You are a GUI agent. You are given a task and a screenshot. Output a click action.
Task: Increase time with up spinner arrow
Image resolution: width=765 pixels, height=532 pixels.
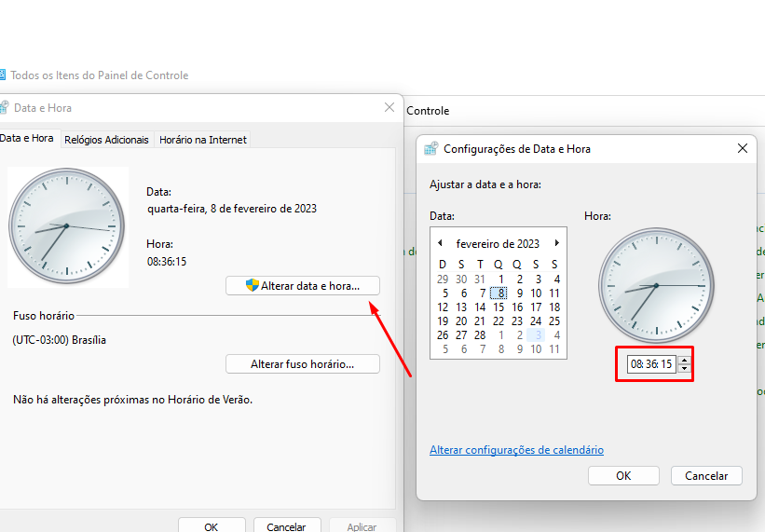click(x=685, y=361)
